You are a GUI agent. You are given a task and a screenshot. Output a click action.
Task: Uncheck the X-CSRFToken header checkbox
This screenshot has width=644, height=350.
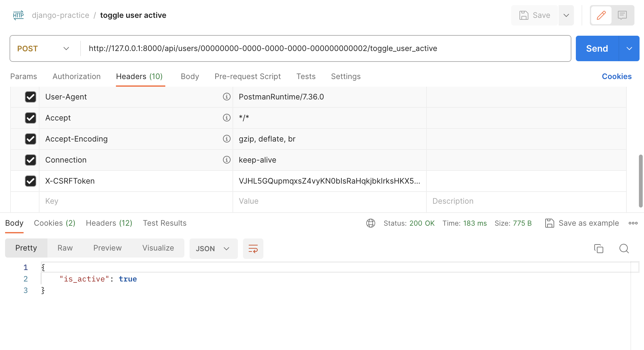(x=31, y=181)
